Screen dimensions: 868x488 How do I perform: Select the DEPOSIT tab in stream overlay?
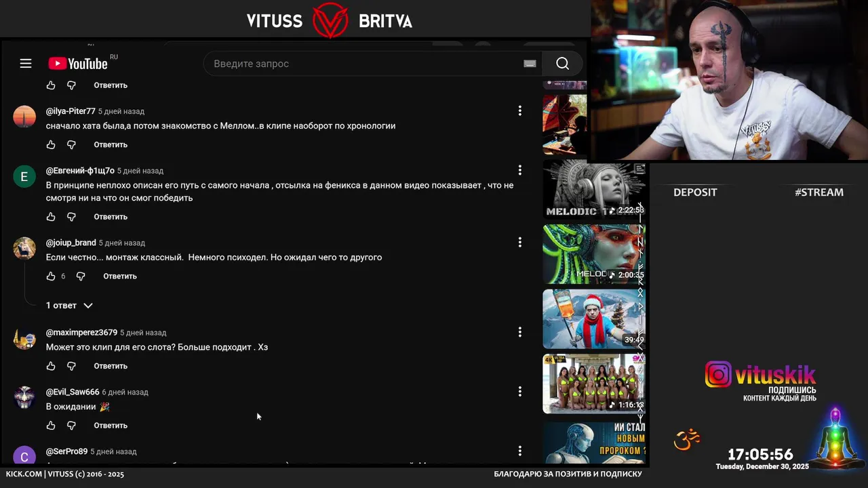695,192
